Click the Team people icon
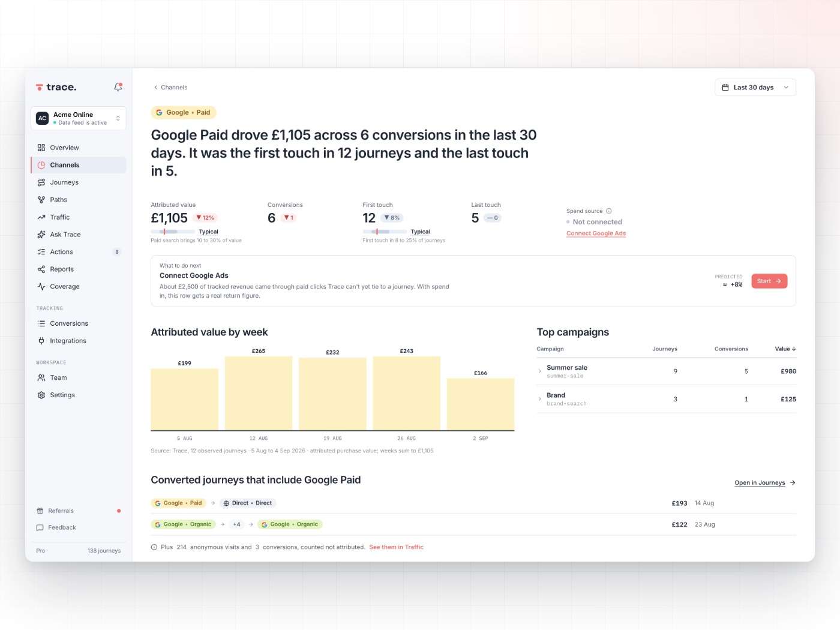 [x=41, y=378]
